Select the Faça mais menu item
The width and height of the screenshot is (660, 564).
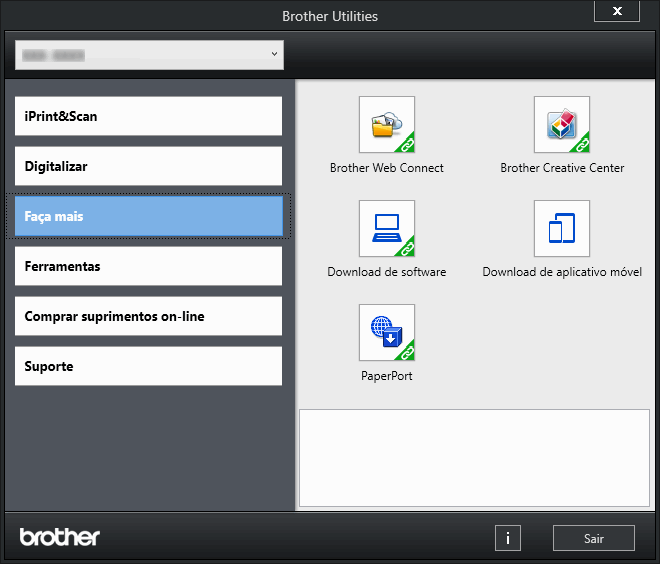coord(149,216)
